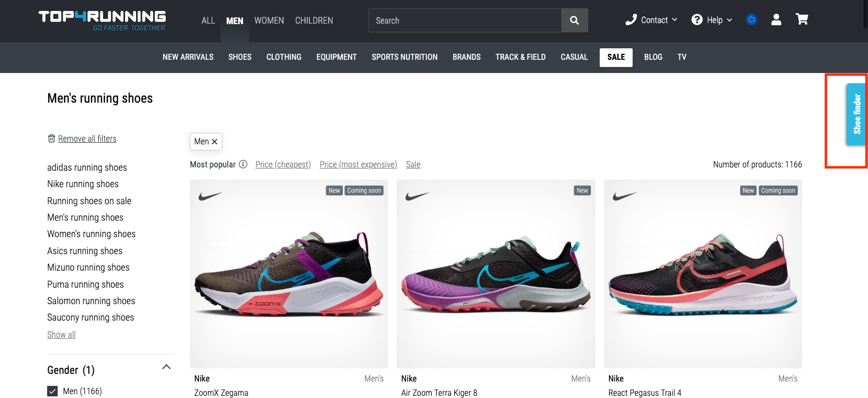Click New badge on Air Zoom Terra Kiger
The height and width of the screenshot is (398, 868).
[x=582, y=190]
